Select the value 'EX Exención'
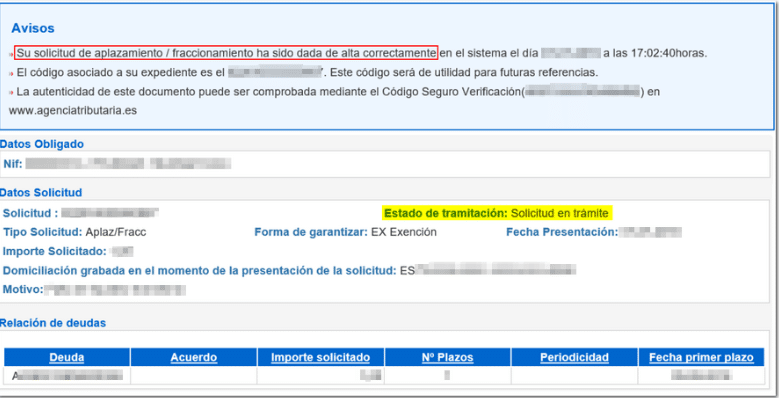779x398 pixels. 404,232
